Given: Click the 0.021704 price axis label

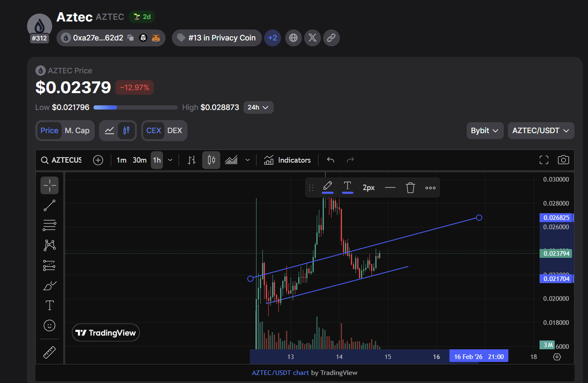Looking at the screenshot, I should (556, 279).
